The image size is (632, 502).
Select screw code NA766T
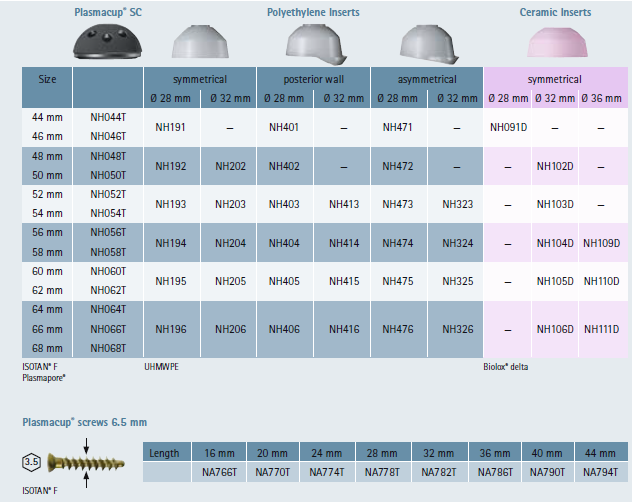219,472
